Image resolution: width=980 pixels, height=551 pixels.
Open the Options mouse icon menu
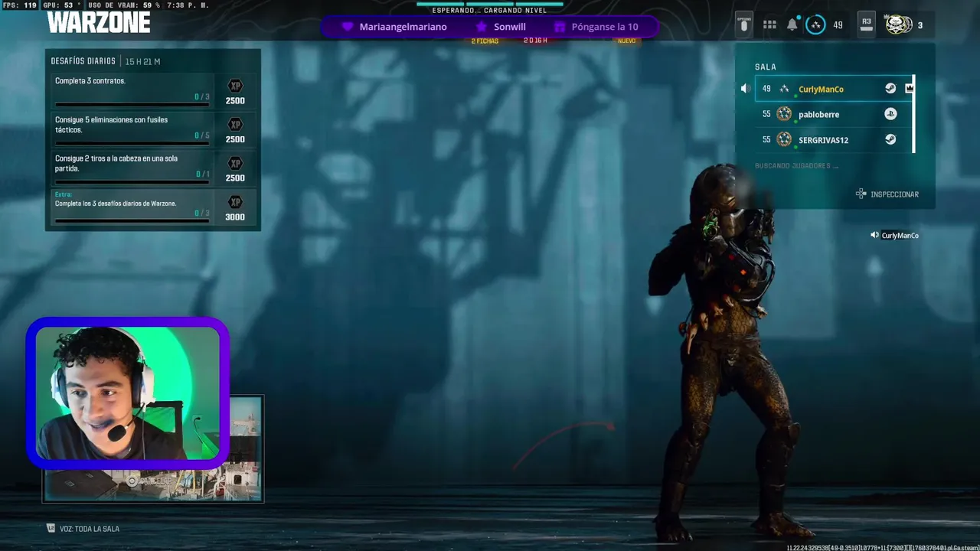[743, 24]
